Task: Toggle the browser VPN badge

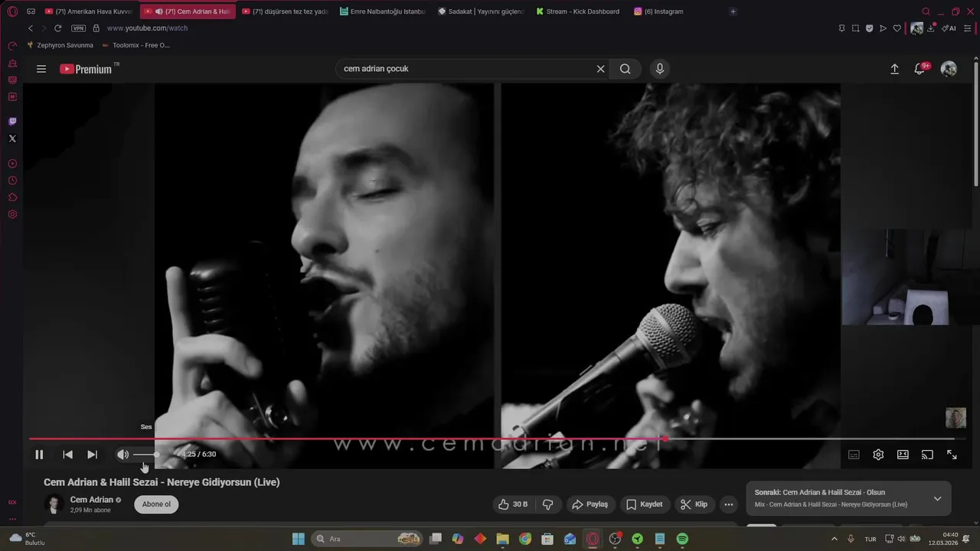Action: (x=78, y=28)
